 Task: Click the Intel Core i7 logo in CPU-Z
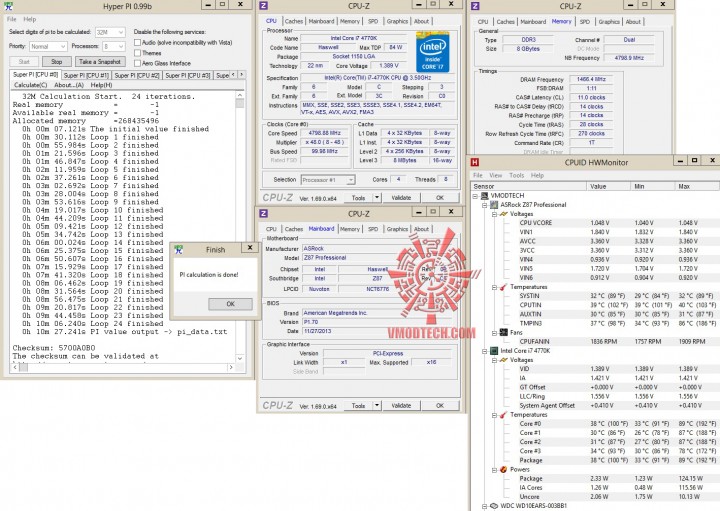point(433,51)
